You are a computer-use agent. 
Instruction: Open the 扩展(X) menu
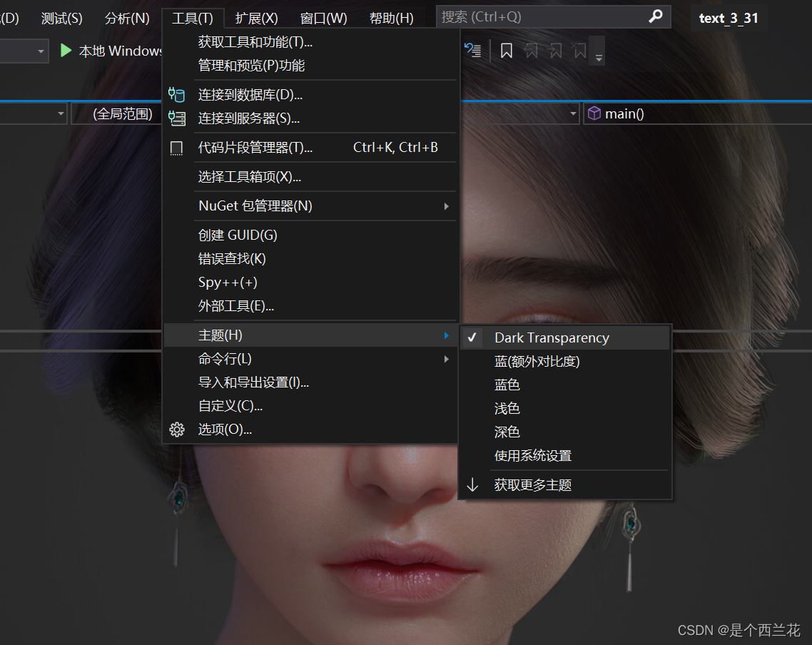pyautogui.click(x=255, y=18)
